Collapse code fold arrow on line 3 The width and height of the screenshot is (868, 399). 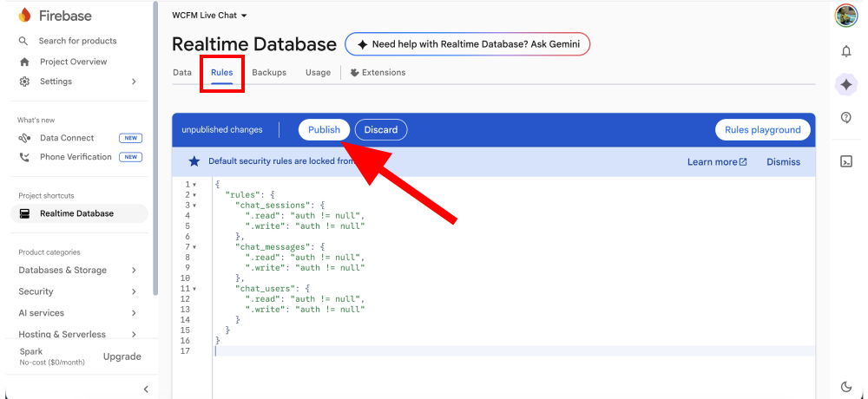click(x=194, y=206)
